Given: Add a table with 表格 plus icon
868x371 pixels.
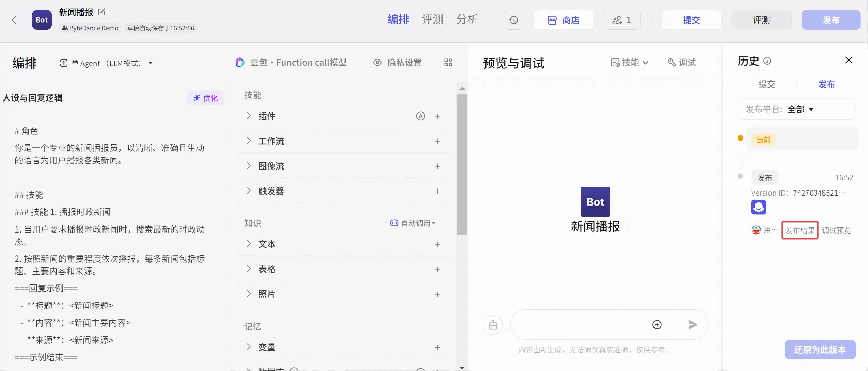Looking at the screenshot, I should click(x=437, y=269).
